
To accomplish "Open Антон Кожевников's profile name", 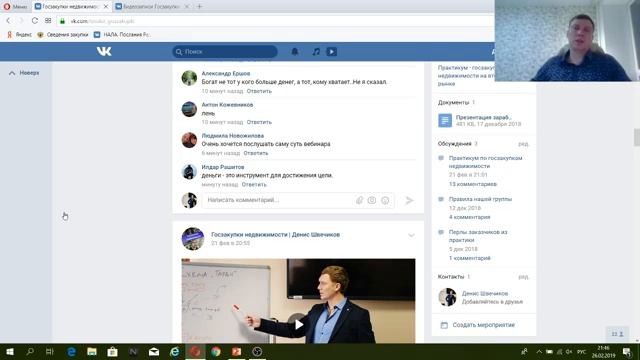I will [x=227, y=104].
